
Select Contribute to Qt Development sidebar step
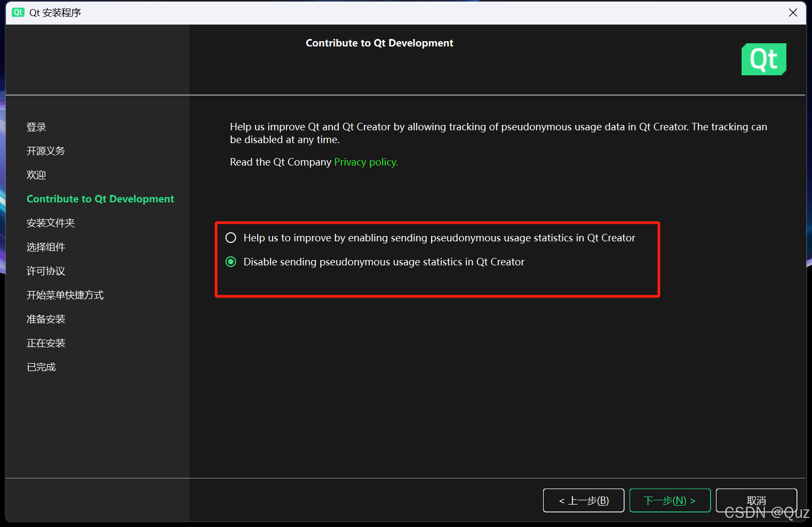[100, 199]
